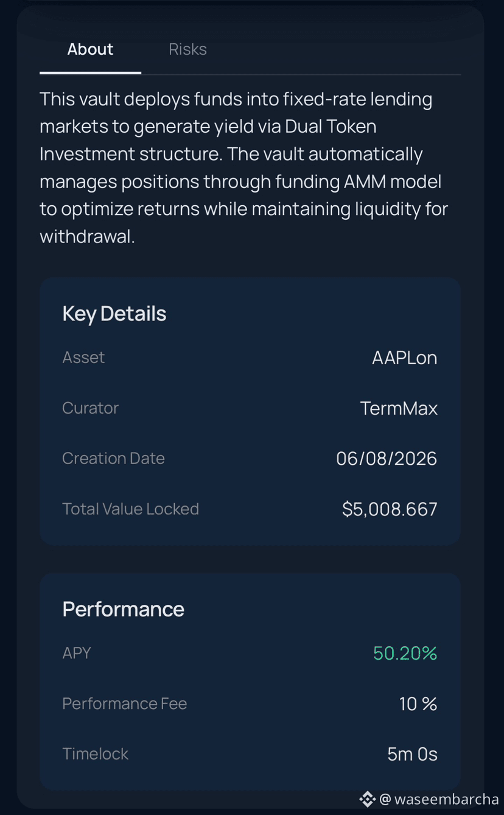Click the Performance section heading

(x=123, y=609)
